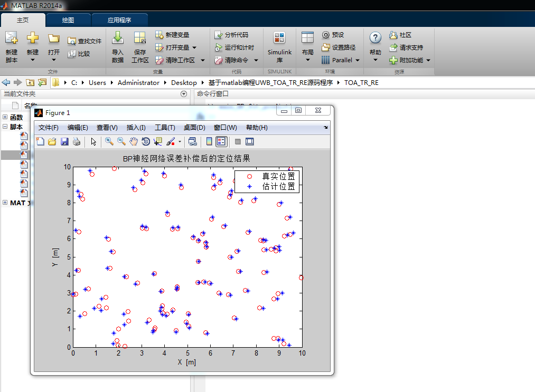The height and width of the screenshot is (392, 535).
Task: Open the 清除工作区 dropdown arrow
Action: [x=203, y=60]
